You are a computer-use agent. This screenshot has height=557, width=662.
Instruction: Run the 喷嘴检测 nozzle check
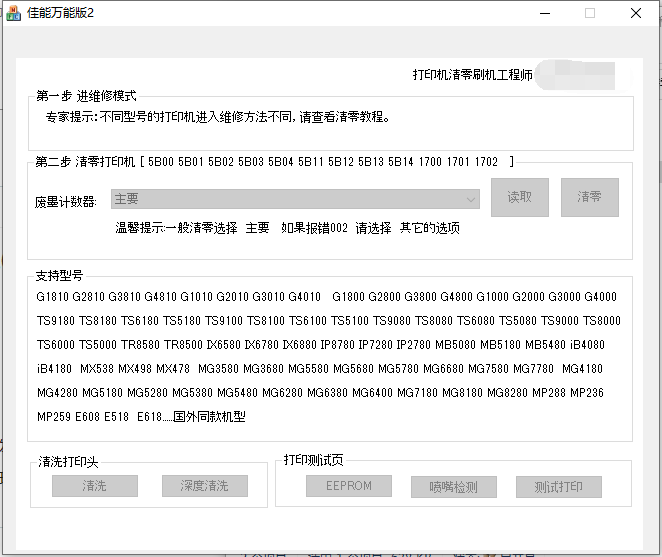(x=453, y=487)
